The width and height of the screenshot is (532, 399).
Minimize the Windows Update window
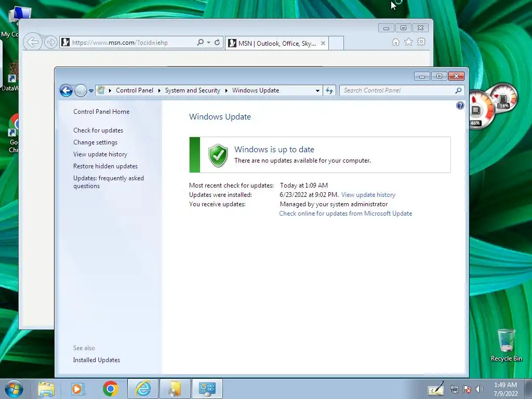pos(422,76)
